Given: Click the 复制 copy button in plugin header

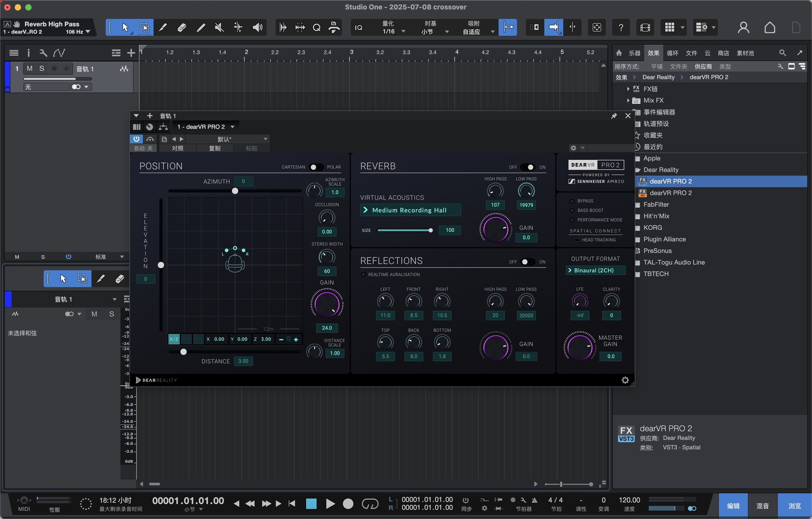Looking at the screenshot, I should tap(215, 148).
